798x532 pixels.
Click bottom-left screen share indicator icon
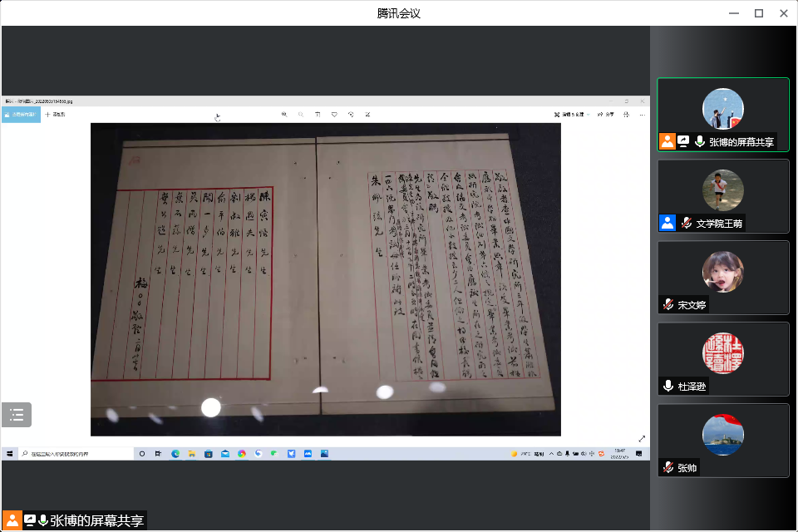[x=30, y=520]
